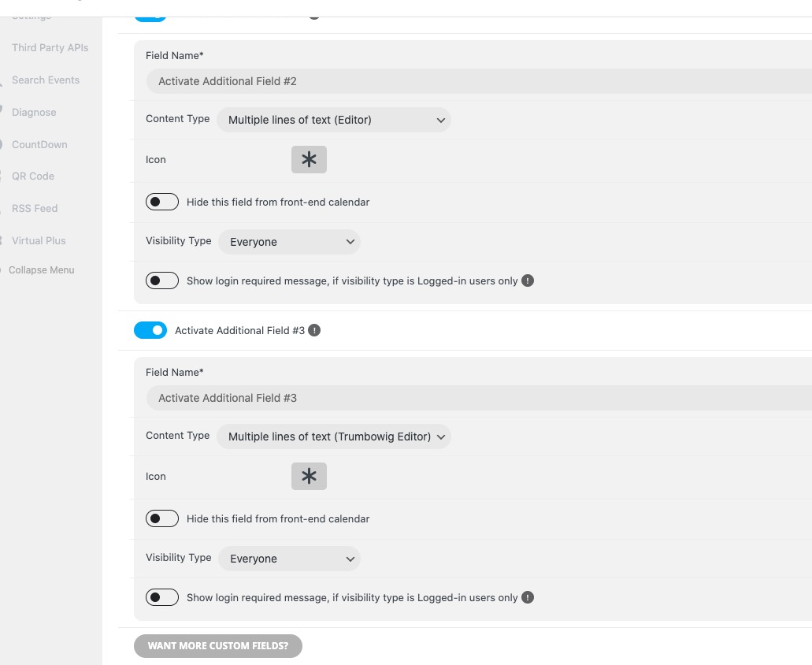This screenshot has width=812, height=665.
Task: Open Content Type dropdown showing Editor option
Action: pos(334,120)
